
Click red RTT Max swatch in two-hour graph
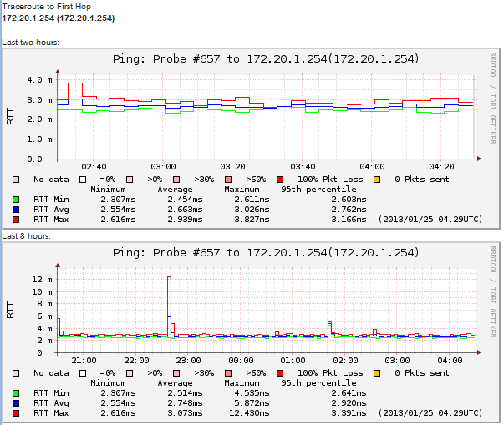[16, 220]
